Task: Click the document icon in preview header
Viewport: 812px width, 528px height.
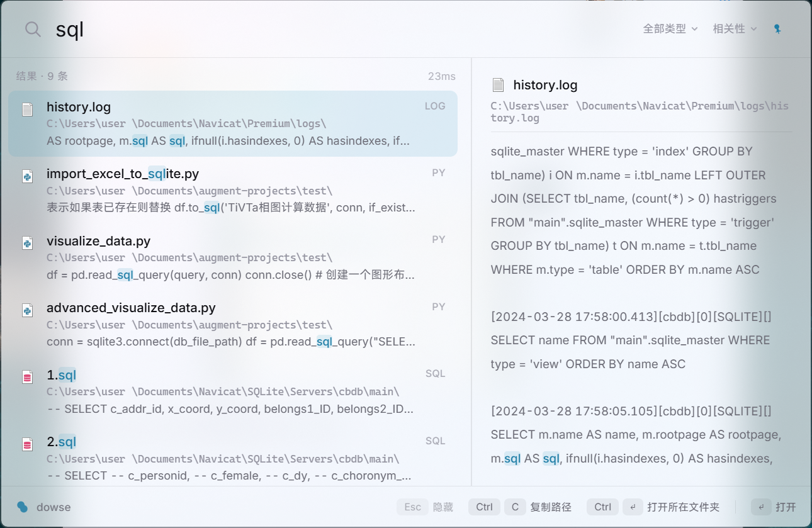Action: 498,85
